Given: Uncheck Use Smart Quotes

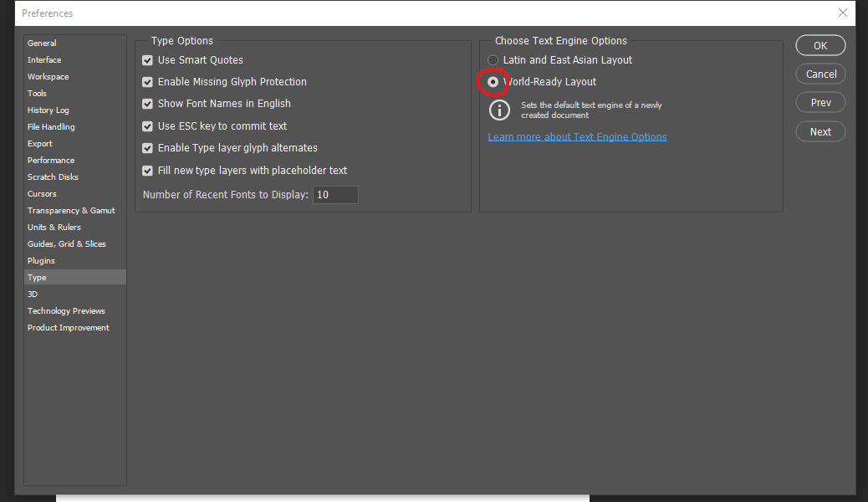Looking at the screenshot, I should (147, 60).
